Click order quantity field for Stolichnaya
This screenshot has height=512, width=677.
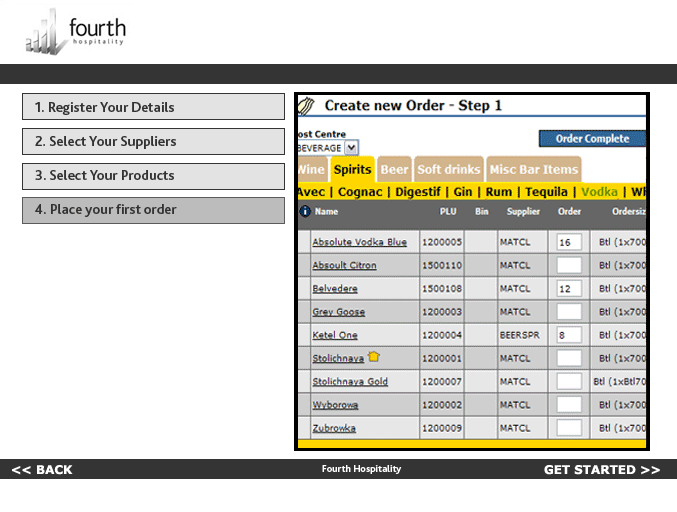tap(569, 359)
